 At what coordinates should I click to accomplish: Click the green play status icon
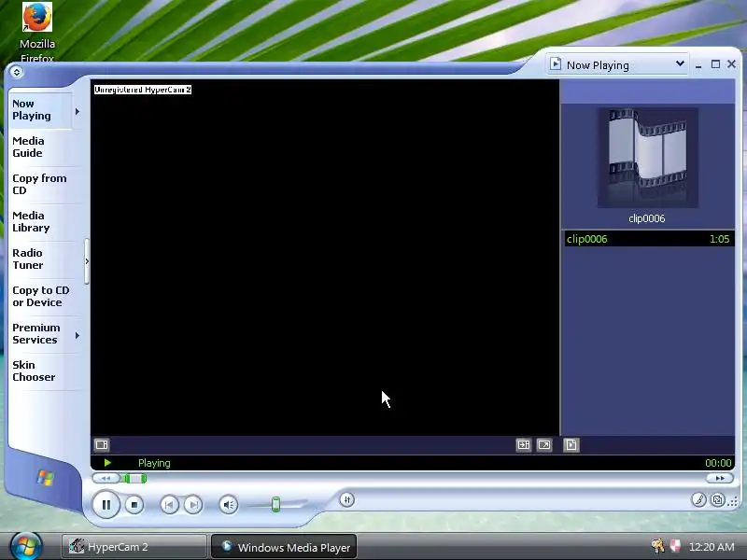click(x=107, y=463)
